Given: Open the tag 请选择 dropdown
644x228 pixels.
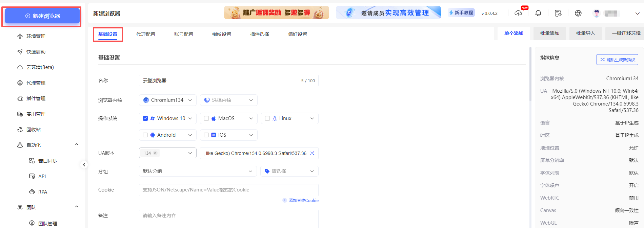Looking at the screenshot, I should [289, 172].
